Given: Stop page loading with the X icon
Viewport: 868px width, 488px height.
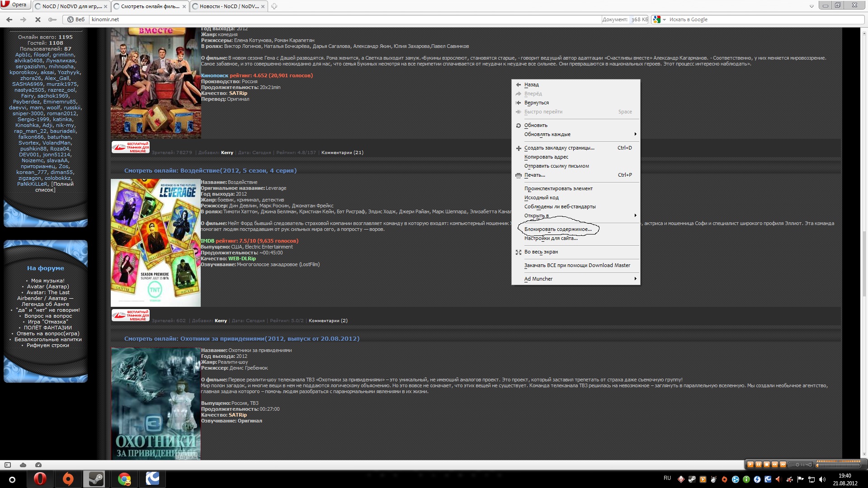Looking at the screenshot, I should pyautogui.click(x=38, y=19).
